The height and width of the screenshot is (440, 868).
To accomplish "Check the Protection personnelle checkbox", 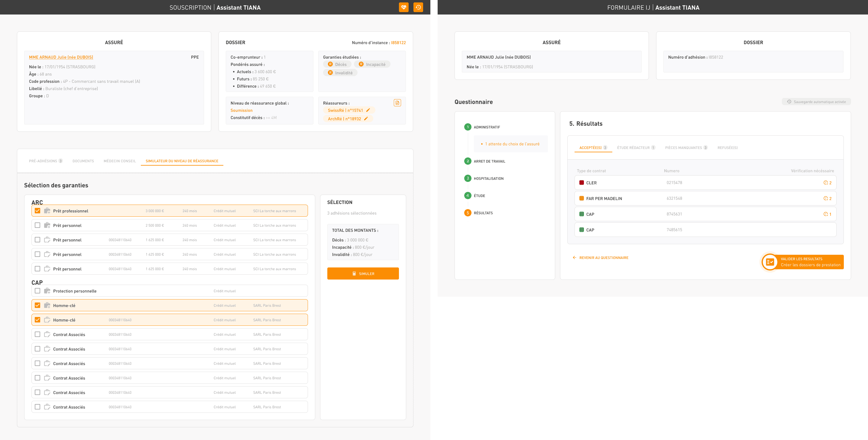I will 37,291.
